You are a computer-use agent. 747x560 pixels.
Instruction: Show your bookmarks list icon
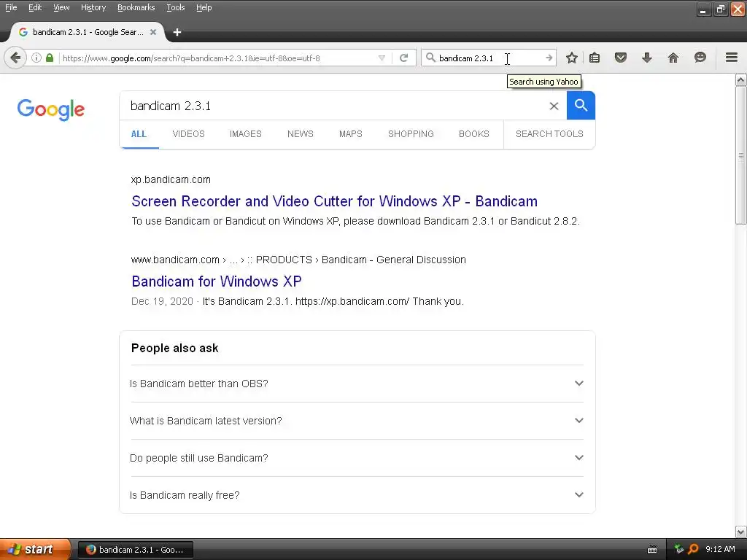coord(595,58)
